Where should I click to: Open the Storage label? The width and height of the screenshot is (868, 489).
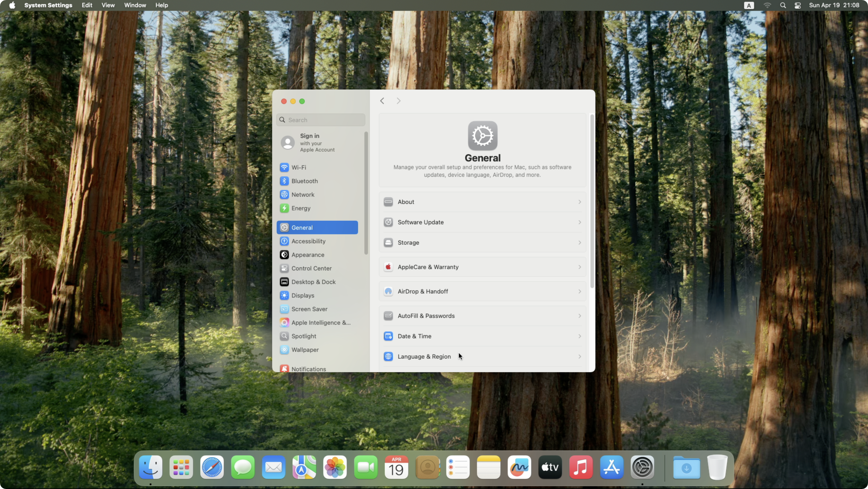coord(408,243)
